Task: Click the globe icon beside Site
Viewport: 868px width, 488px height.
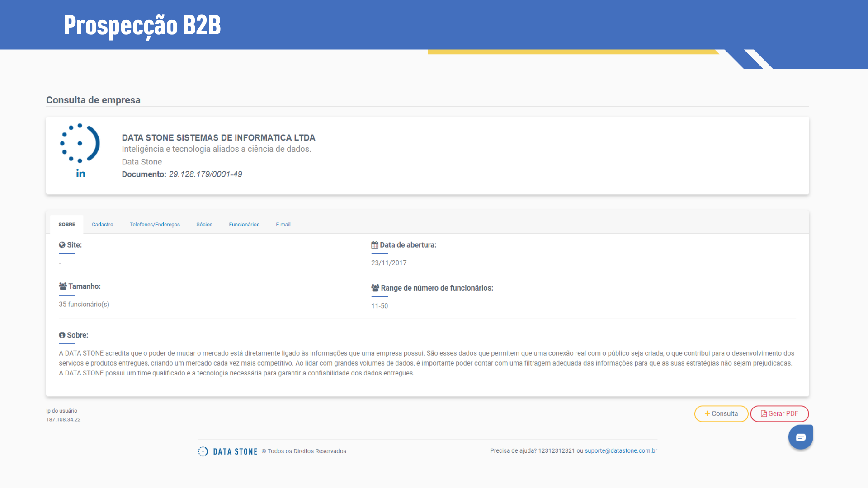Action: coord(62,245)
